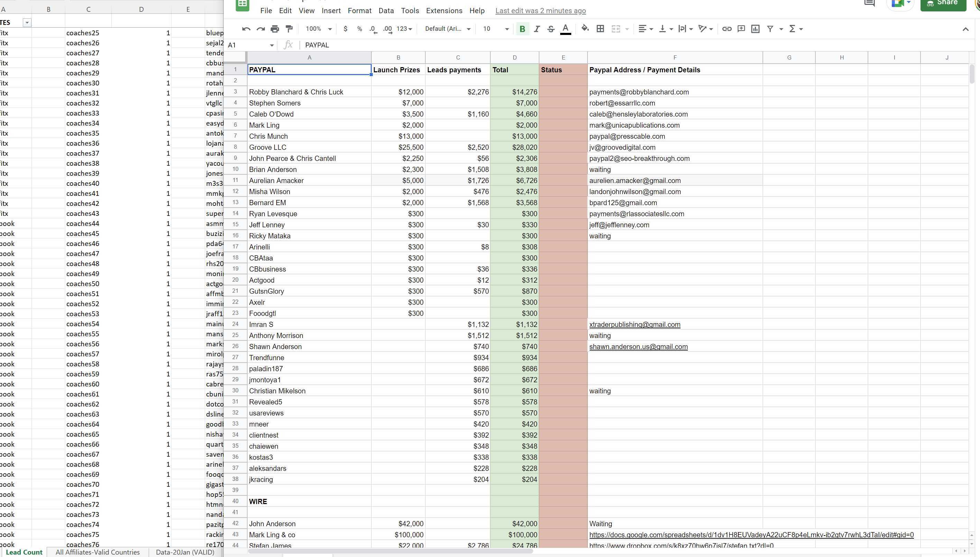Viewport: 980px width, 557px height.
Task: Open the Borders tool
Action: [600, 29]
